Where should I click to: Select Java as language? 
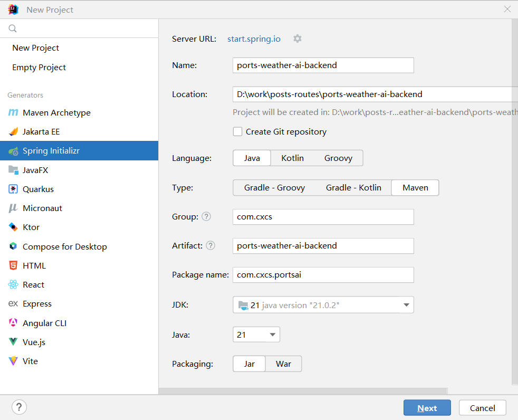252,158
